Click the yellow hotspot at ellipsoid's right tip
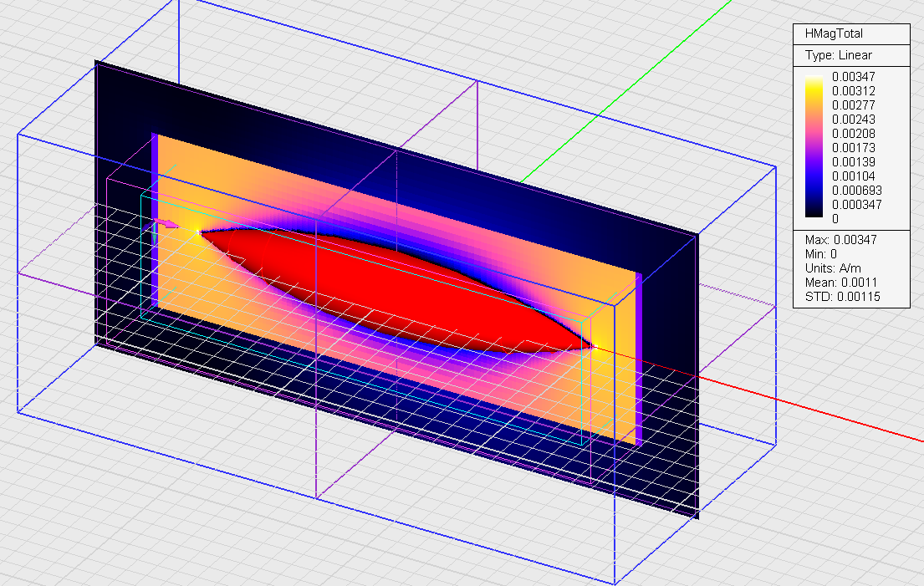 click(599, 346)
